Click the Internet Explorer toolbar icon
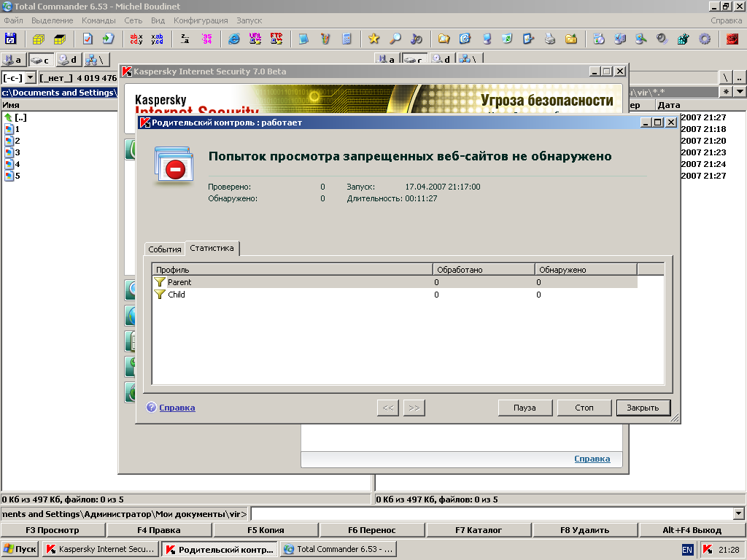 (234, 39)
